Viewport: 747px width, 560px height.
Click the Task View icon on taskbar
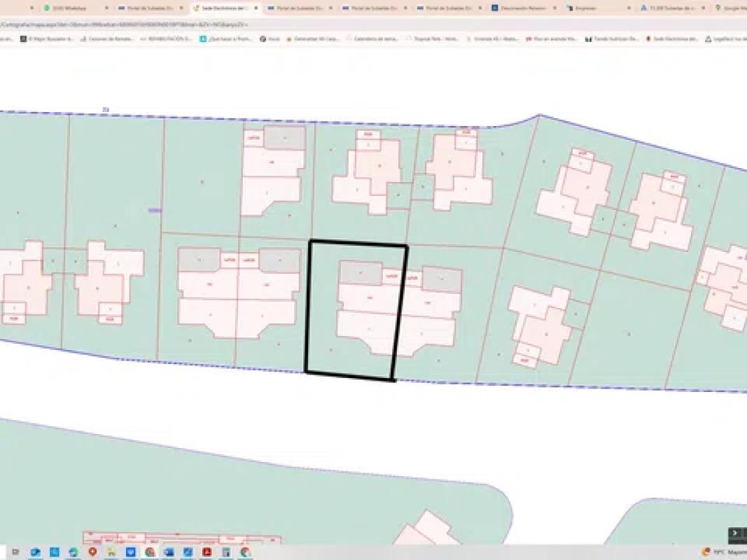pos(15,552)
